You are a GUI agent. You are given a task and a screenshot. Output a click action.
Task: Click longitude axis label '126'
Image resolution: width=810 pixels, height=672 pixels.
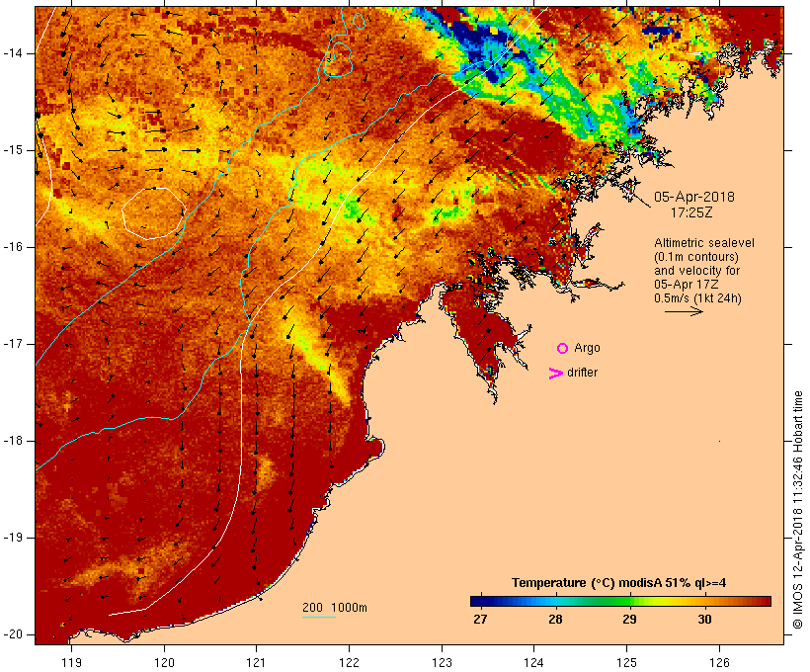[719, 662]
